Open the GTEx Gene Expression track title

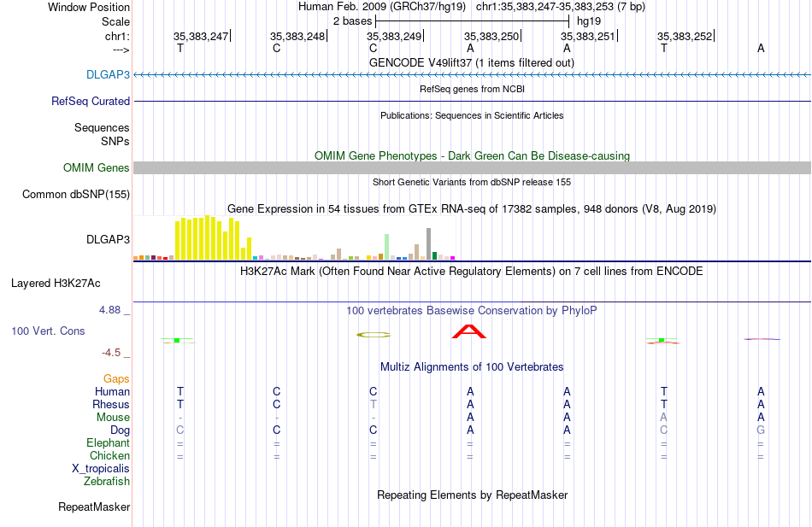point(472,209)
